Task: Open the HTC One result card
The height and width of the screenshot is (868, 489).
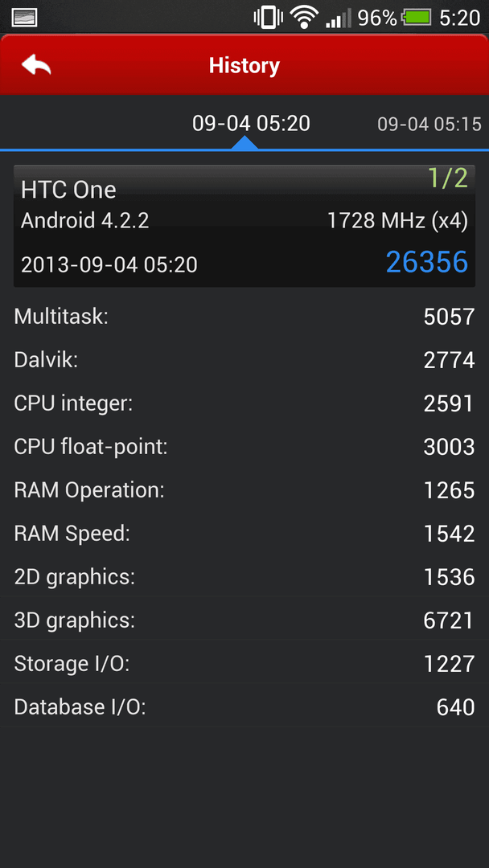Action: [x=244, y=226]
